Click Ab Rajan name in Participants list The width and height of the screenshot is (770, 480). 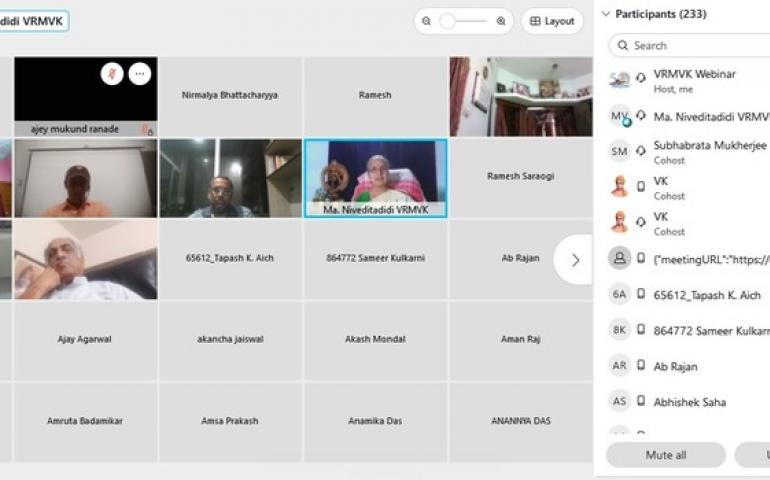click(x=675, y=367)
